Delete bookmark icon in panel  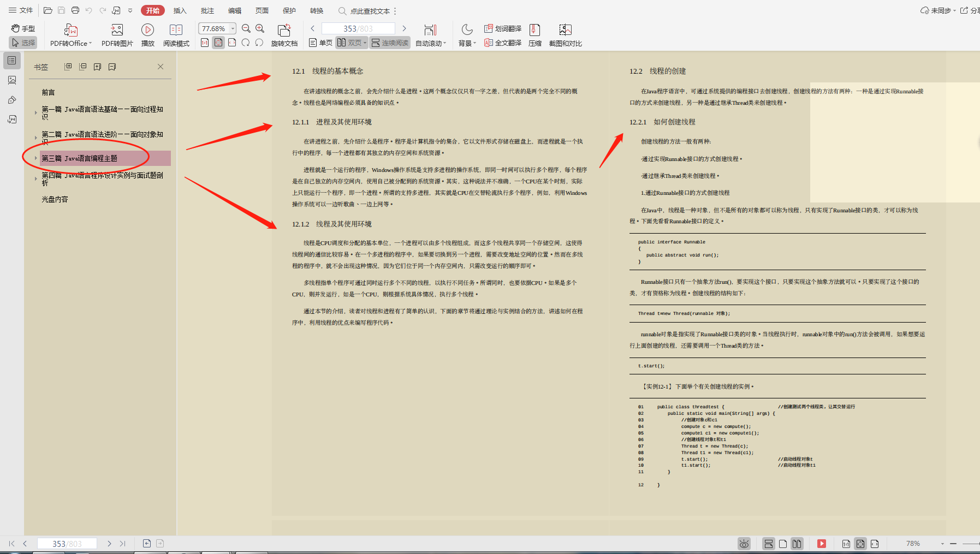(x=112, y=67)
